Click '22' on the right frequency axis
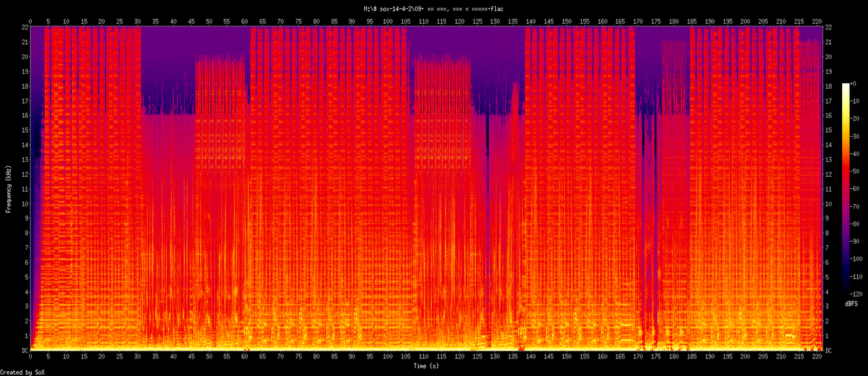868x376 pixels. click(x=829, y=27)
